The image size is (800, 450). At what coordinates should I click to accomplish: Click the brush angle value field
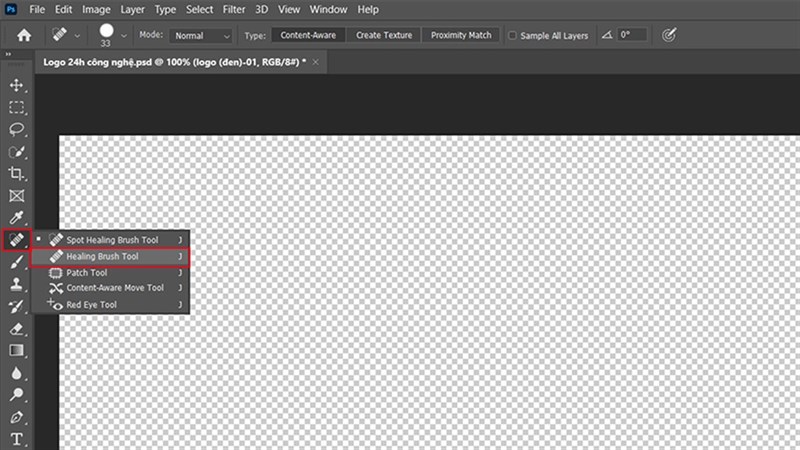click(x=632, y=35)
